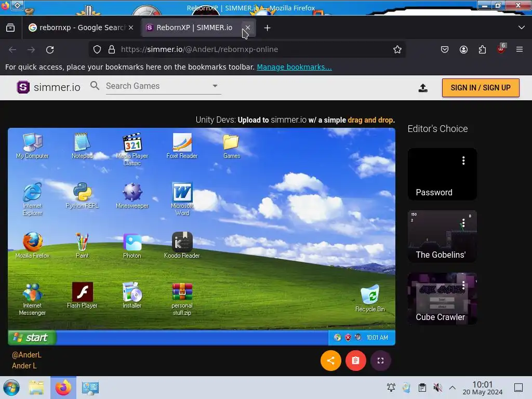Click the padlock site info icon

tap(112, 49)
